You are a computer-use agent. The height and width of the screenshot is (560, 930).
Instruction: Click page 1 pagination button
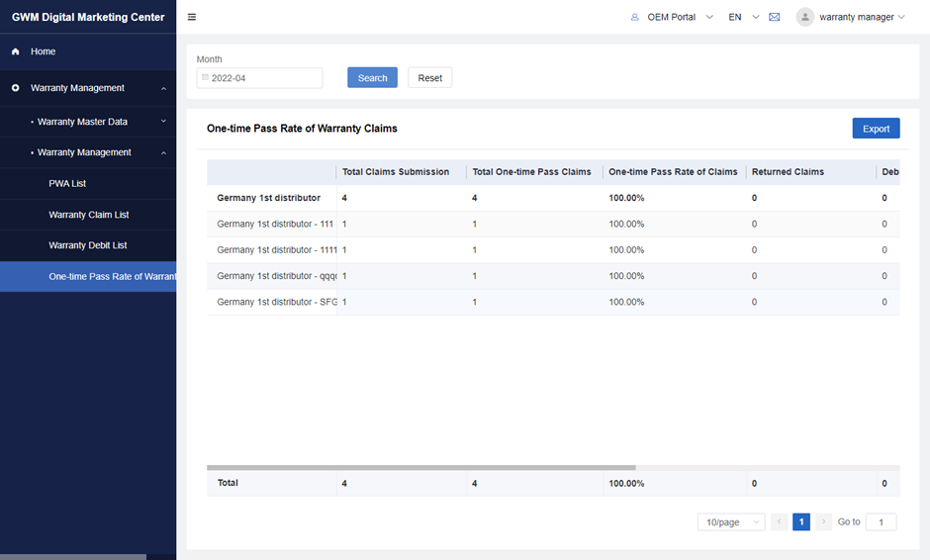point(801,522)
